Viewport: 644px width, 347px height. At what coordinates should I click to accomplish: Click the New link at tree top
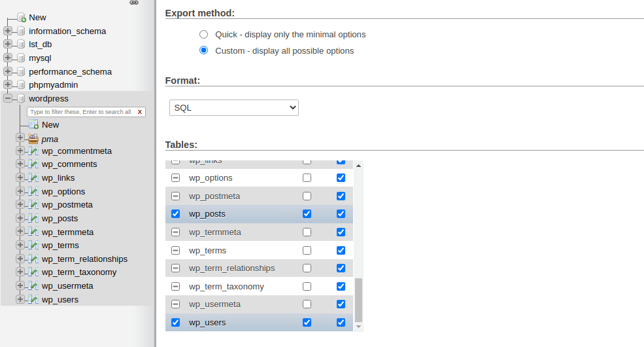tap(37, 17)
